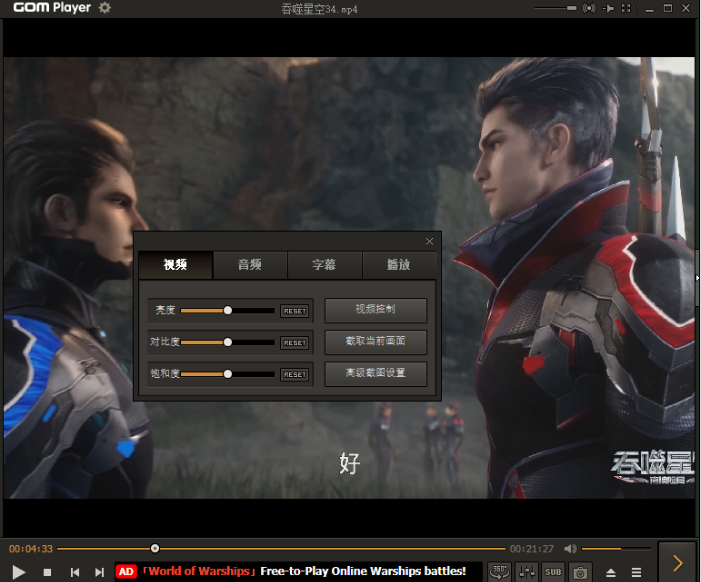Close the control panel dialog
Image resolution: width=701 pixels, height=582 pixels.
429,241
